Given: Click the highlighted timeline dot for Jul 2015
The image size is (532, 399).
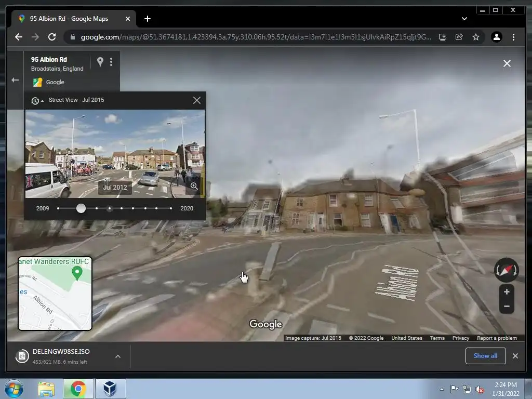Looking at the screenshot, I should [109, 208].
